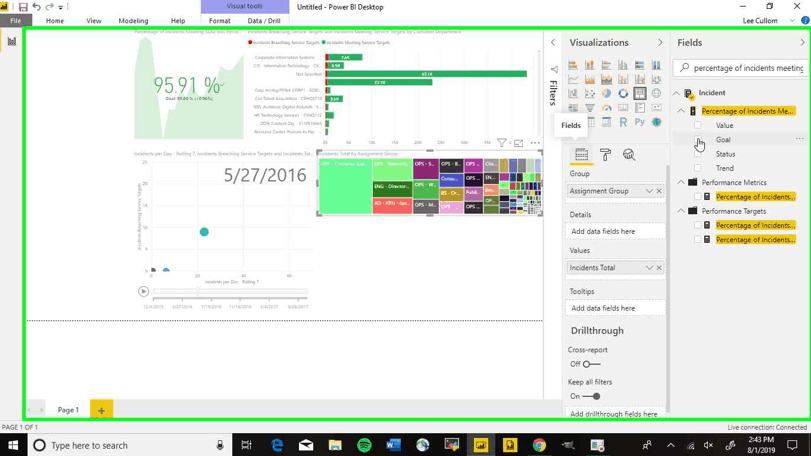
Task: Collapse the Fields pane
Action: 803,42
